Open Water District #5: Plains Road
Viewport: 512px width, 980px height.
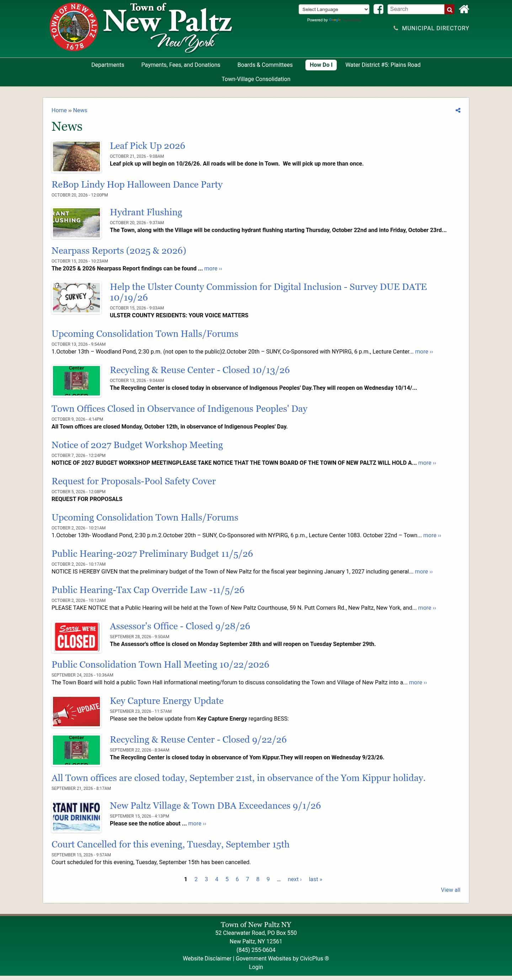(x=383, y=65)
